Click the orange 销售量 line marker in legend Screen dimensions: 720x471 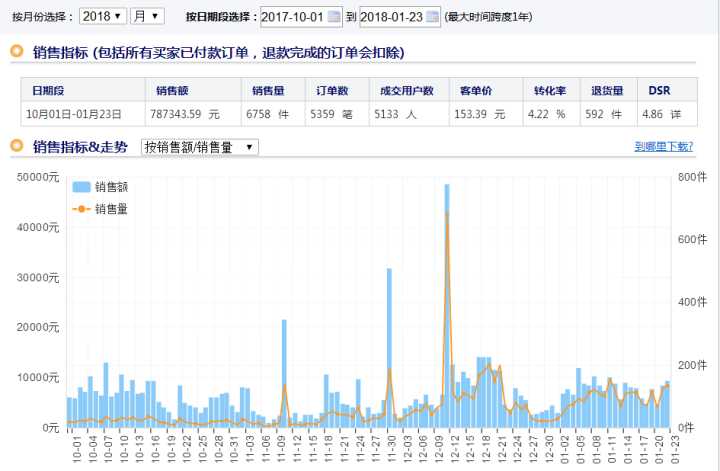(81, 209)
